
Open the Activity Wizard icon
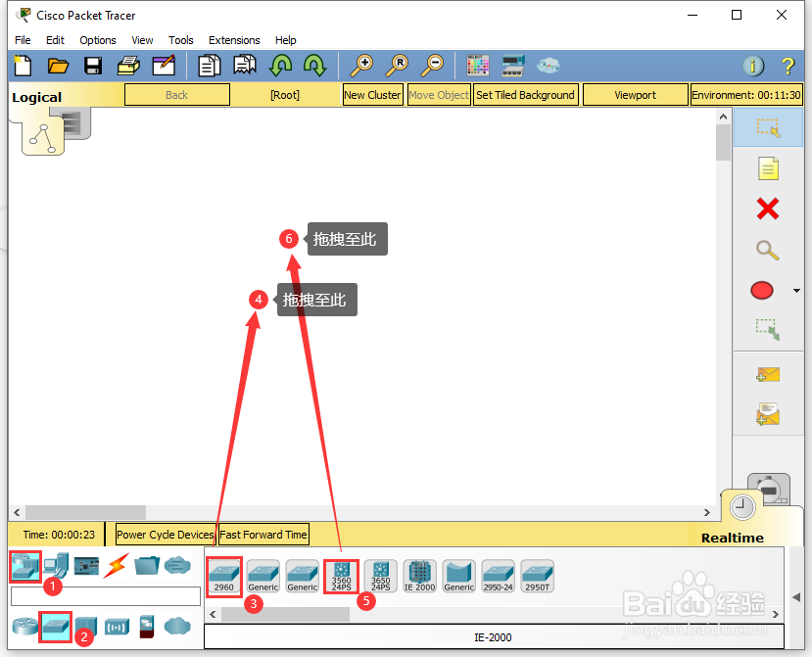164,66
